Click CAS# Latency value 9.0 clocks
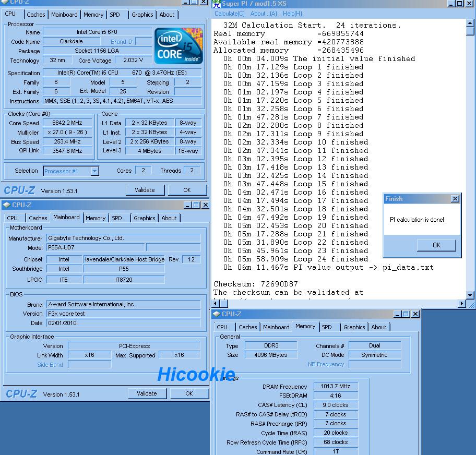The width and height of the screenshot is (476, 455). (x=336, y=405)
